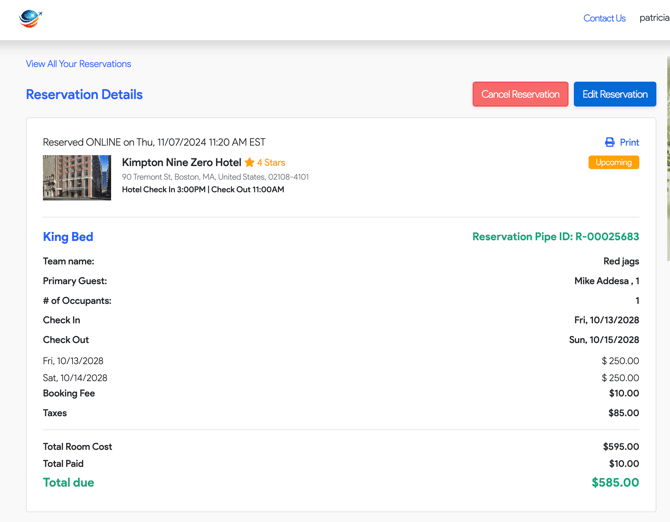
Task: Click the Upcoming status badge
Action: coord(613,162)
